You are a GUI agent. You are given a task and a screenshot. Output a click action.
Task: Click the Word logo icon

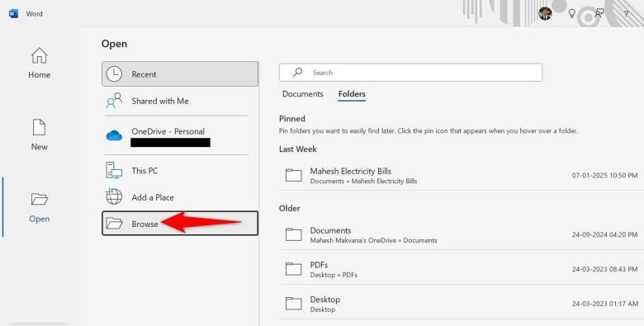[13, 13]
